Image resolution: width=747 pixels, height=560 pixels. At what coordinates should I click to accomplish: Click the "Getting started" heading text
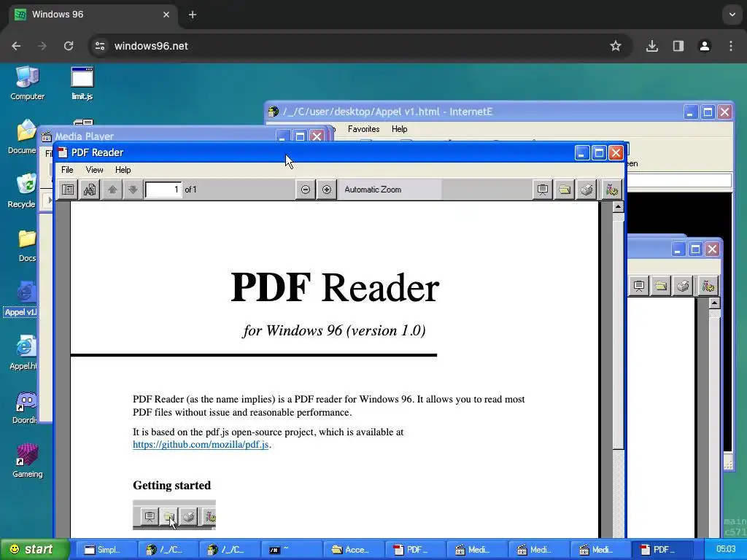point(172,485)
